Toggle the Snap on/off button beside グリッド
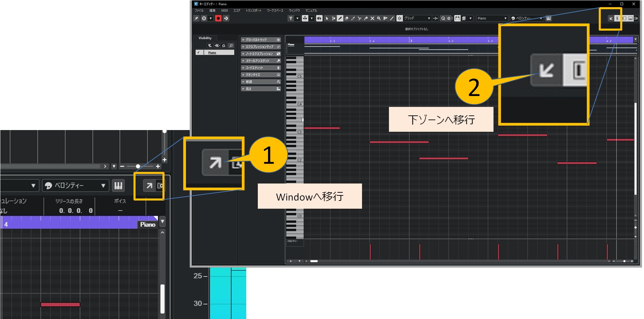This screenshot has height=319, width=644. coord(399,18)
